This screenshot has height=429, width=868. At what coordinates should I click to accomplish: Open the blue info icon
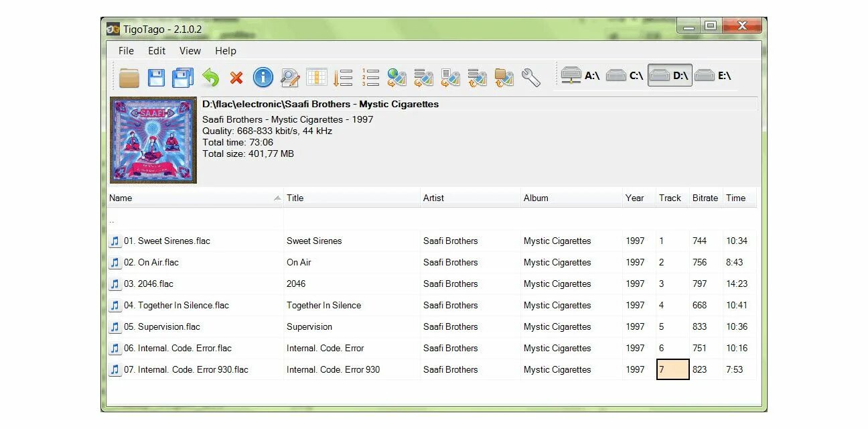[263, 78]
